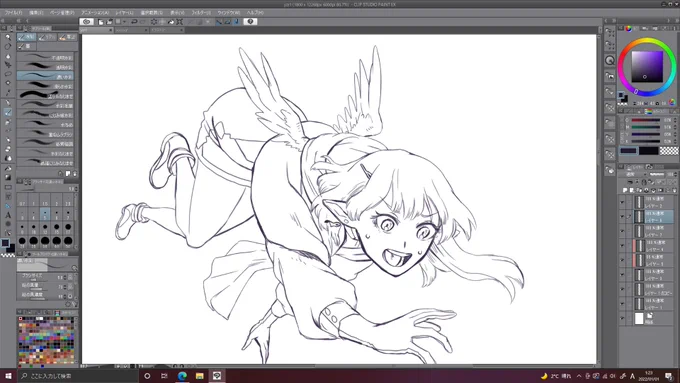Image resolution: width=680 pixels, height=383 pixels.
Task: Open the Navigator palette icon in right dock
Action: [x=610, y=60]
